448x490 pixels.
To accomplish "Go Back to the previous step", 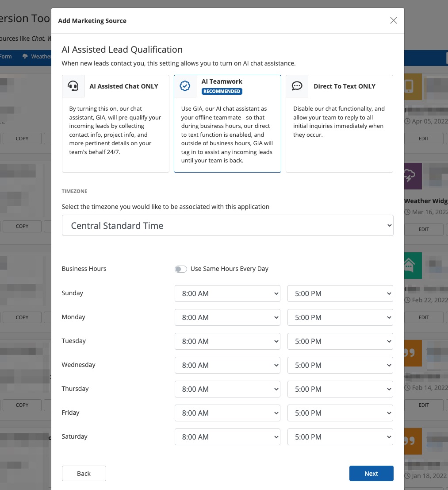I will point(84,473).
